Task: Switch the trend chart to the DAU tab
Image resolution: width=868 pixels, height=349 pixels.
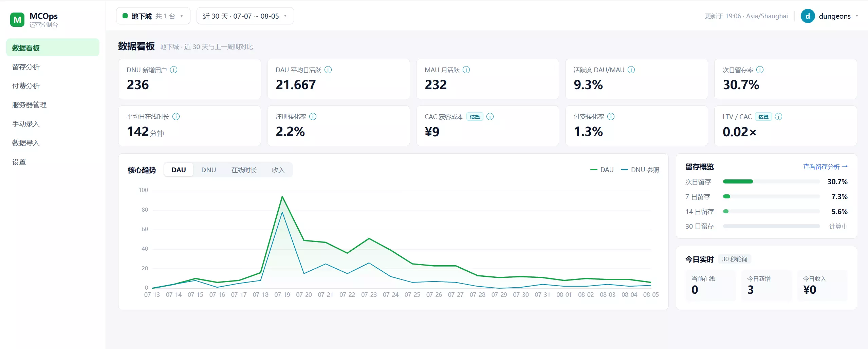Action: [x=179, y=170]
